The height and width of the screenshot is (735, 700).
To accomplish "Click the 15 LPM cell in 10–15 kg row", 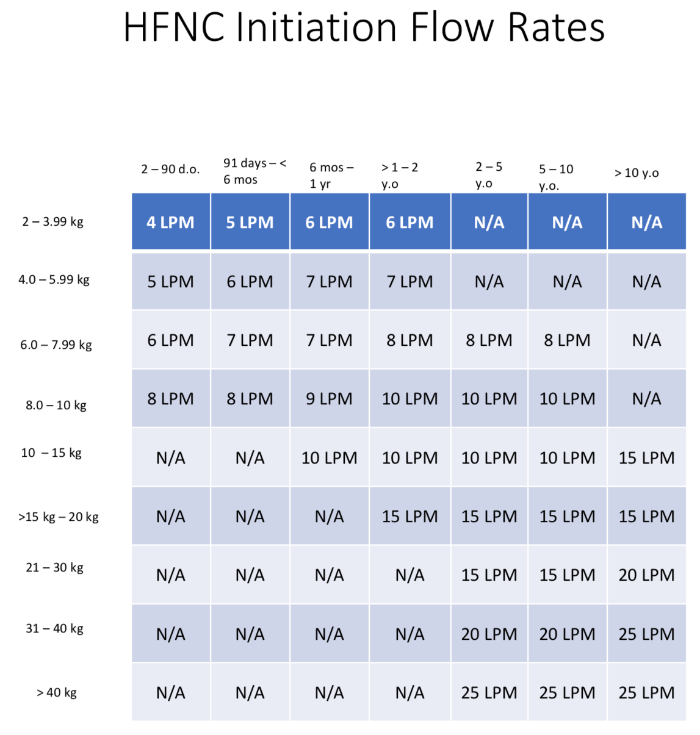I will 646,458.
